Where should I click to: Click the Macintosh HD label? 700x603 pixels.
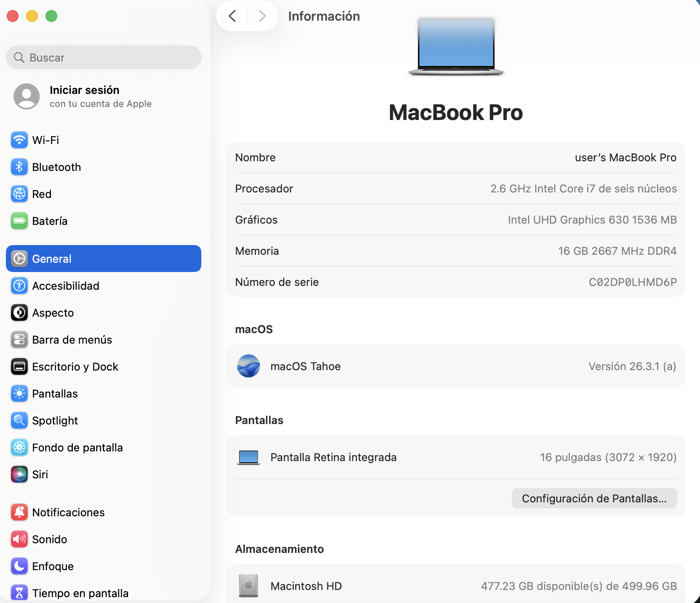click(306, 586)
